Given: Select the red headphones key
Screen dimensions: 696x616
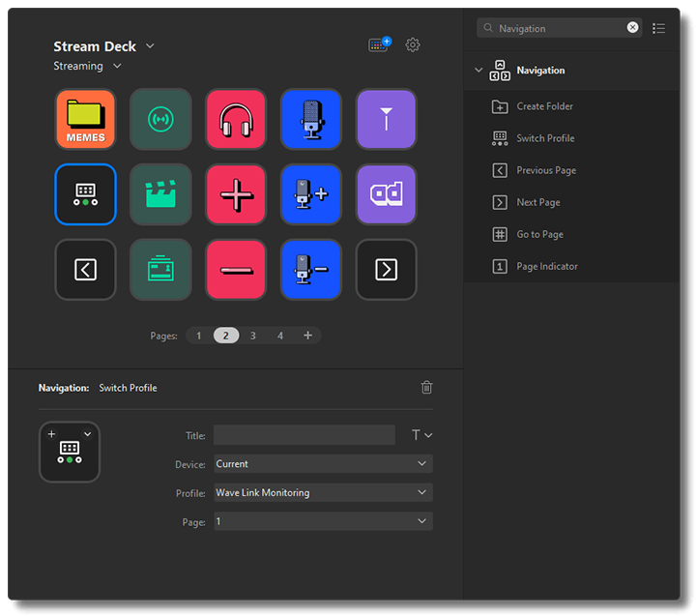Looking at the screenshot, I should [x=236, y=119].
